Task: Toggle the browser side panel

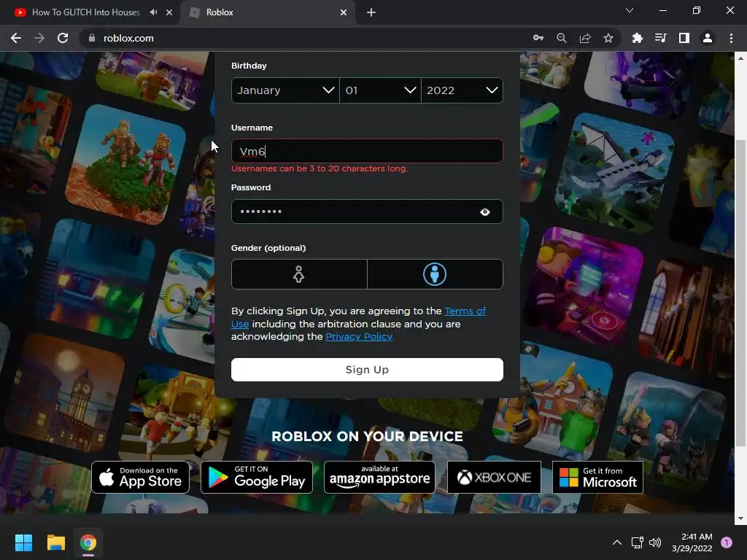Action: (684, 38)
